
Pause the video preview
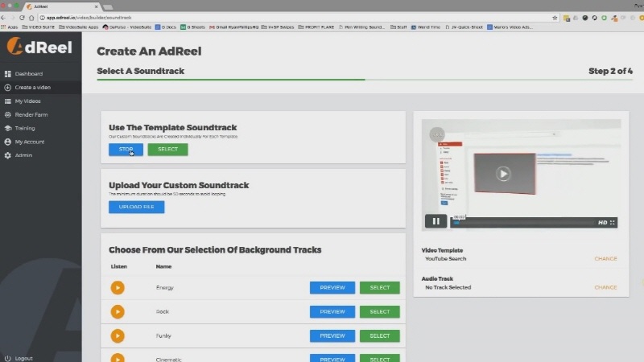(x=436, y=222)
